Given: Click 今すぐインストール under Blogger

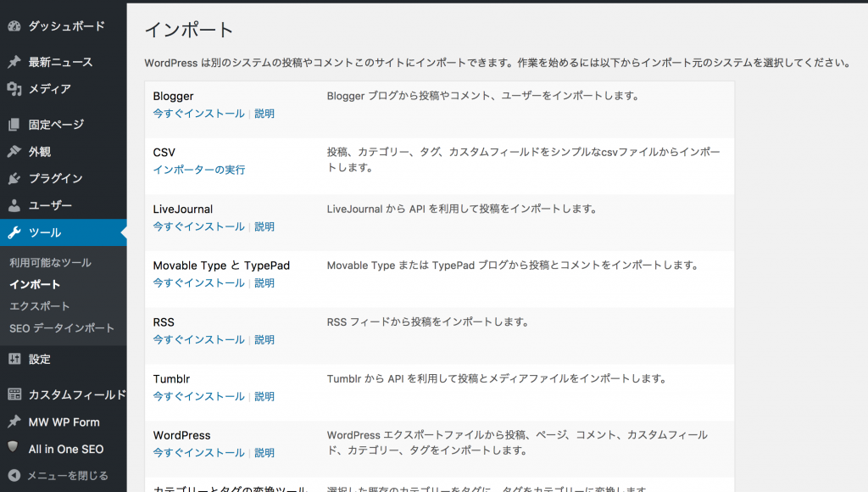Looking at the screenshot, I should [x=198, y=114].
